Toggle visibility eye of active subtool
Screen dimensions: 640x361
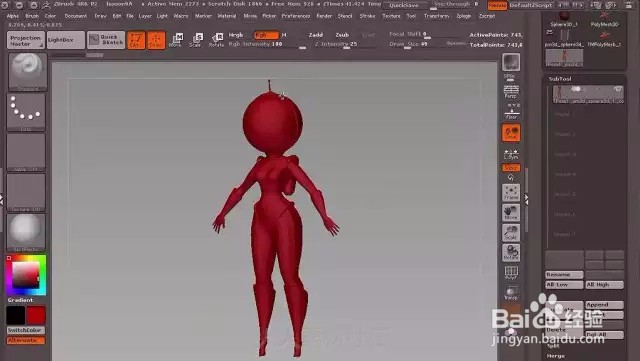click(x=618, y=89)
